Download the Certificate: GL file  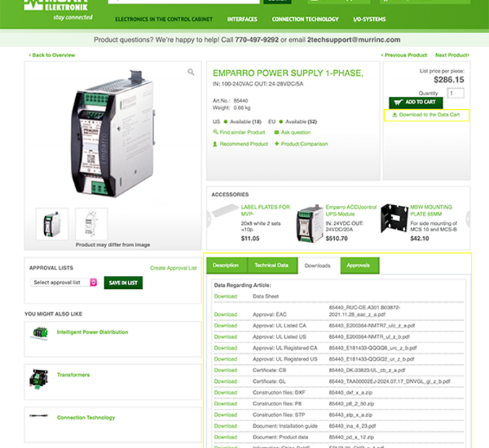(x=226, y=382)
